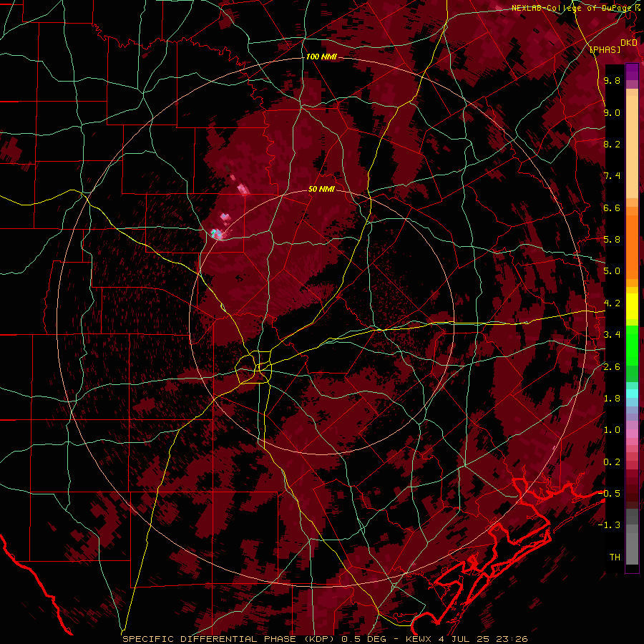Click the 4.2 value on the scale
The image size is (644, 644).
(x=612, y=303)
